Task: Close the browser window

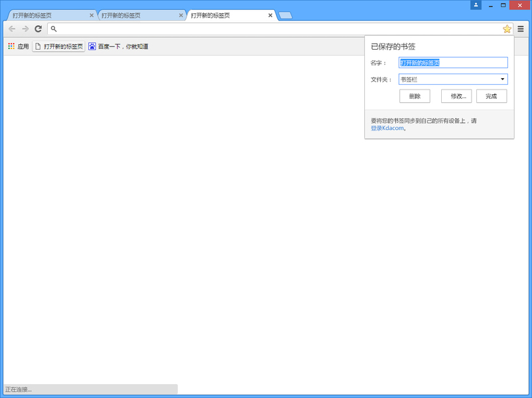Action: (520, 5)
